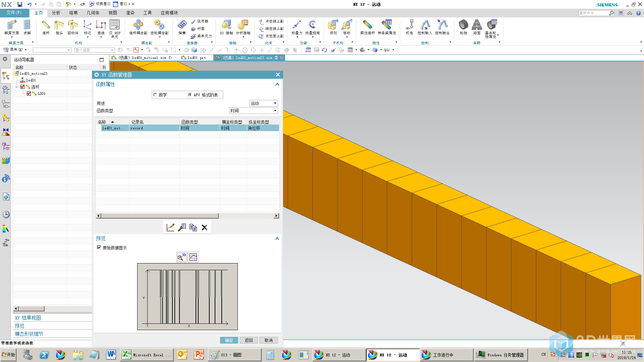The height and width of the screenshot is (362, 644).
Task: Click the 返回 button
Action: click(x=249, y=340)
